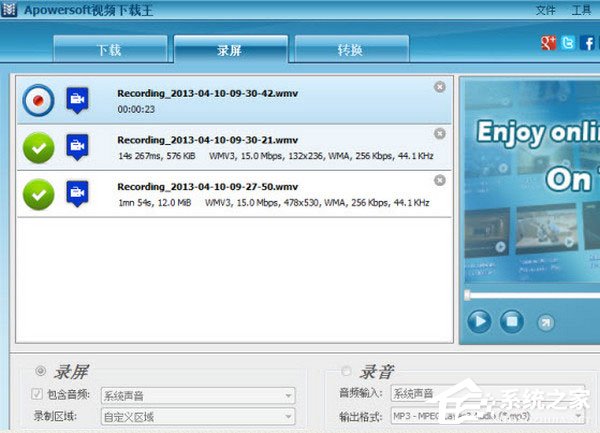Click camera icon of Recording_2013-04-10-09-27-50.wmv

coord(77,194)
